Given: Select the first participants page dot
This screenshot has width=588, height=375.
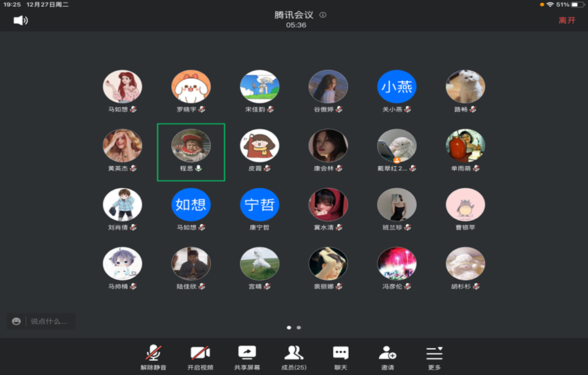Looking at the screenshot, I should [289, 327].
